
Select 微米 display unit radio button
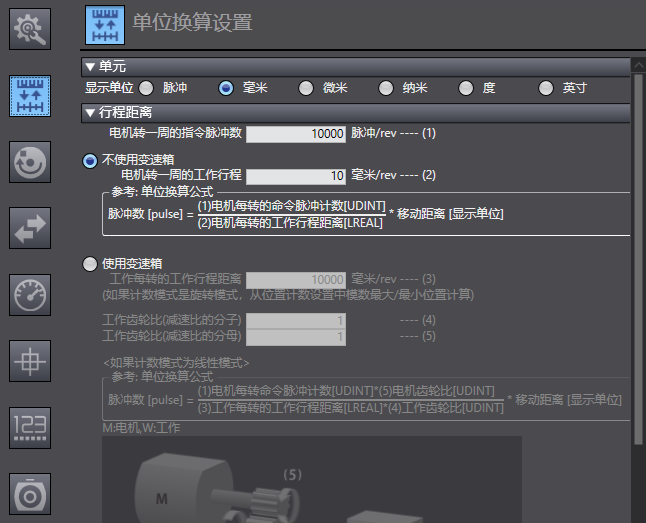pyautogui.click(x=306, y=88)
